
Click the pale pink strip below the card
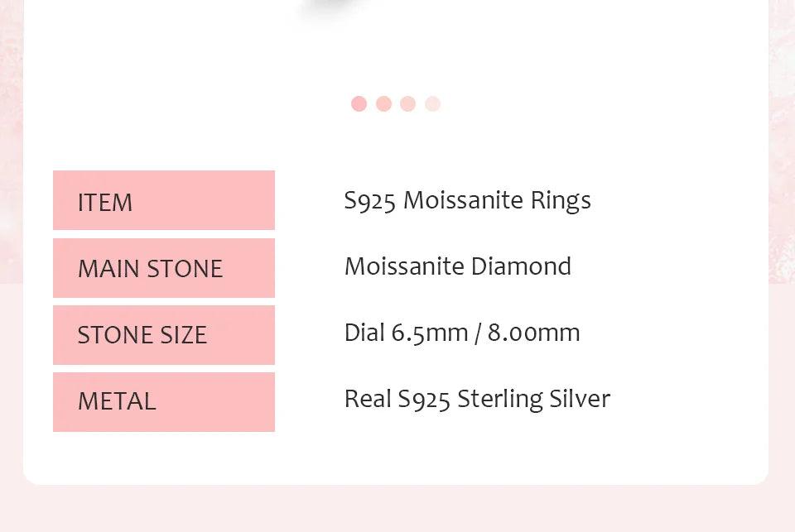tap(397, 508)
